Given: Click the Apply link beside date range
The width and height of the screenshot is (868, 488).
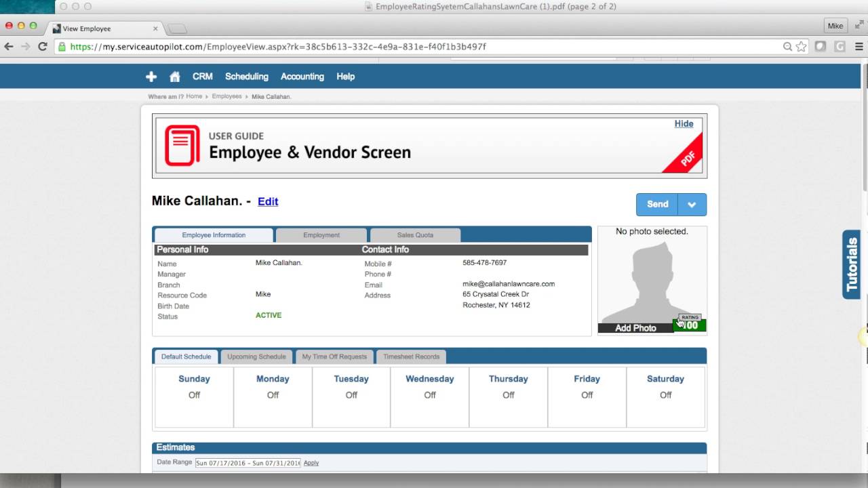Looking at the screenshot, I should point(311,463).
